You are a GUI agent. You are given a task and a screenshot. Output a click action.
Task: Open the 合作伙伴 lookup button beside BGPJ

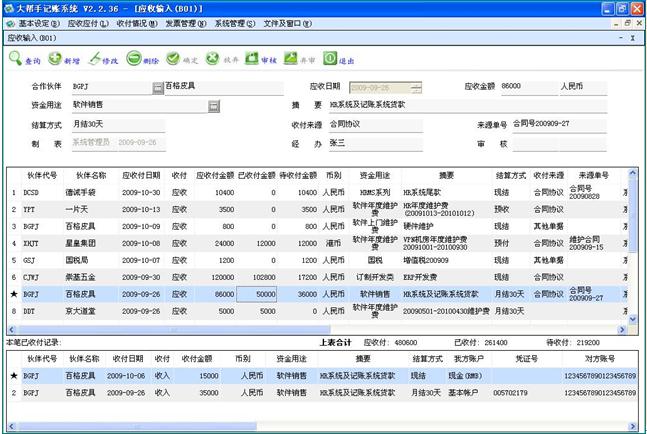click(x=158, y=88)
